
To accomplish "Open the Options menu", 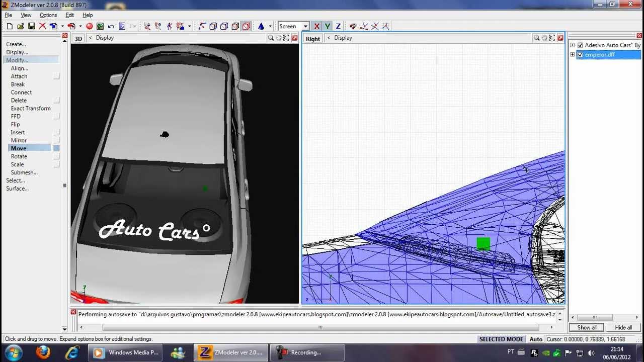I will [48, 15].
